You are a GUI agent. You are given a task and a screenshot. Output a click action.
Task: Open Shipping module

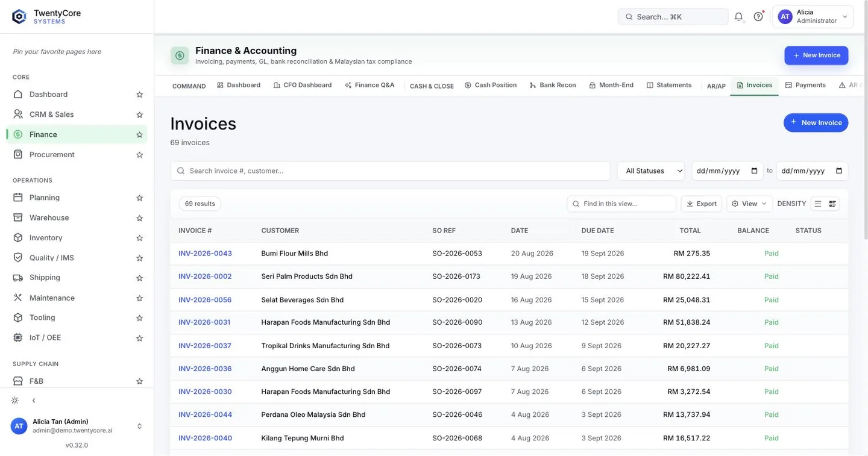[77, 277]
